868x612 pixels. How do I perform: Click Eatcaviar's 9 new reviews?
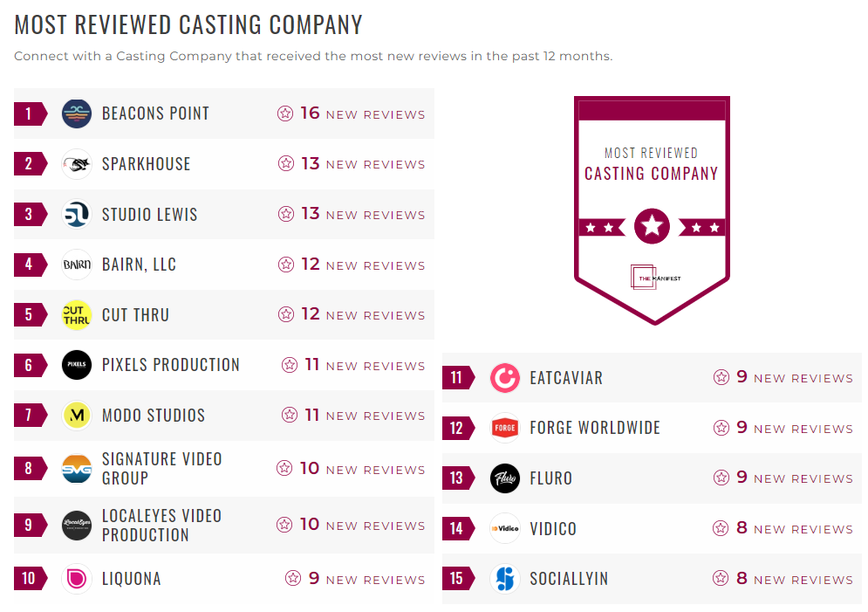pos(783,378)
